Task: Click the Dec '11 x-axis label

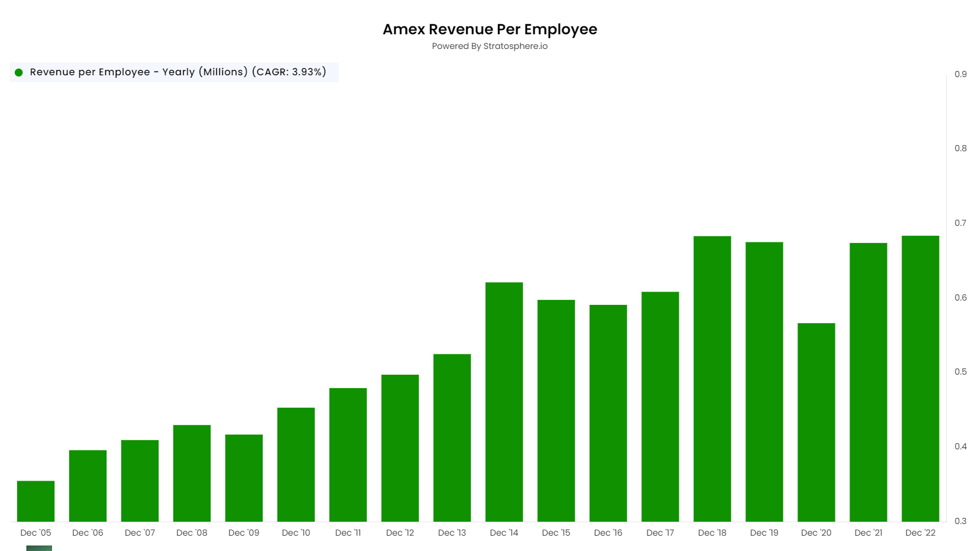Action: click(x=348, y=533)
